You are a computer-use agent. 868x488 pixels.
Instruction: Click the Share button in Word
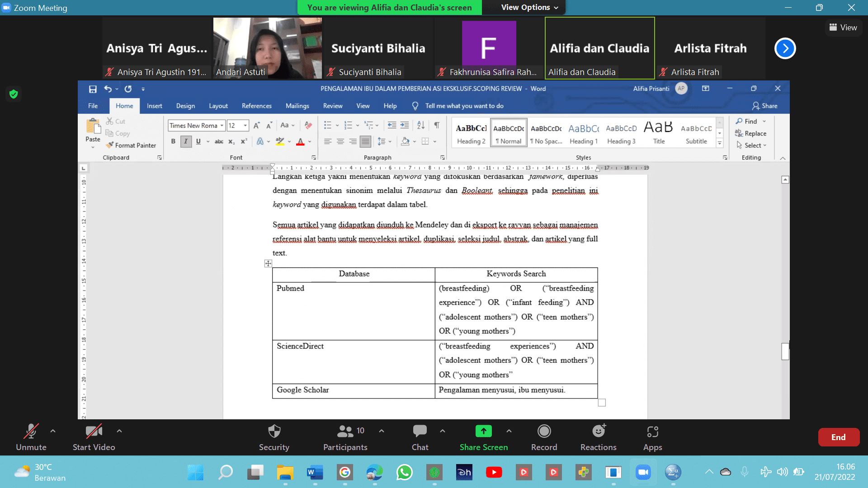click(x=765, y=106)
